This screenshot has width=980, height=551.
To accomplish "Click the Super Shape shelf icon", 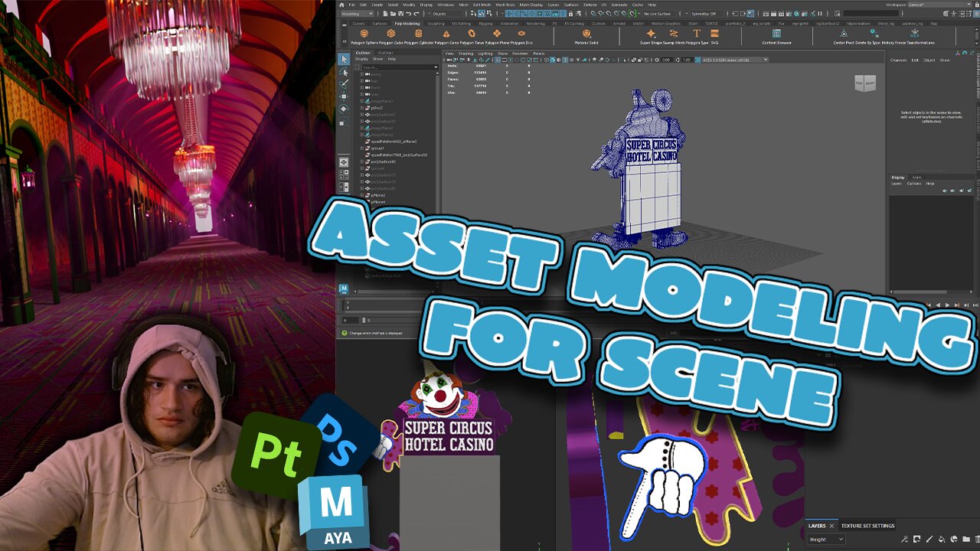I will (x=651, y=33).
